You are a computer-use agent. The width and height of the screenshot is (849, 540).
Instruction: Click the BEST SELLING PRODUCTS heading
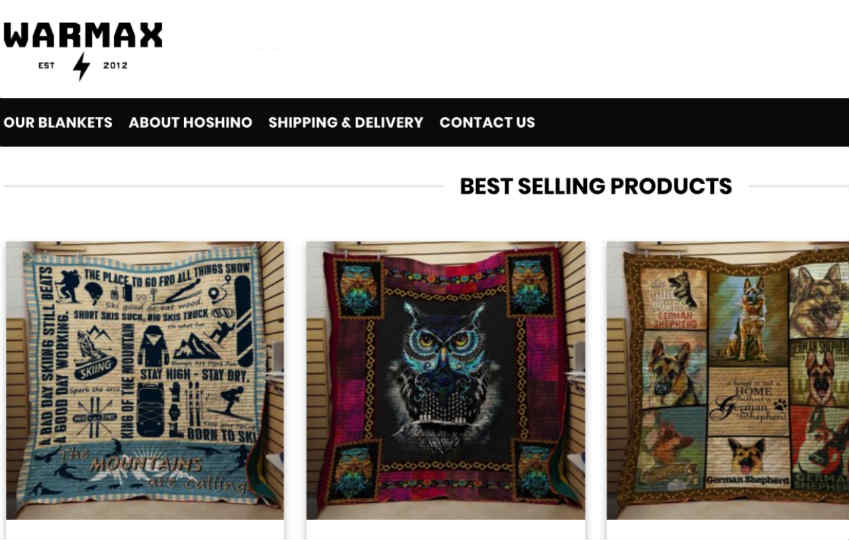click(596, 186)
